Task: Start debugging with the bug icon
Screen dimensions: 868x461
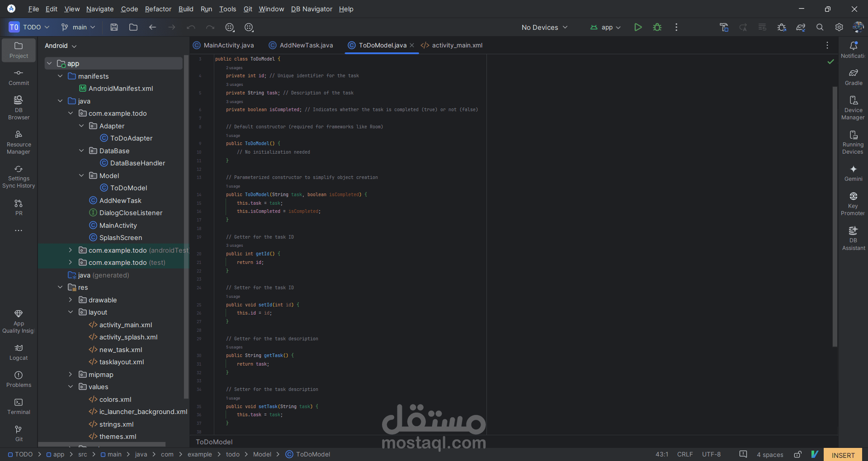Action: (x=657, y=27)
